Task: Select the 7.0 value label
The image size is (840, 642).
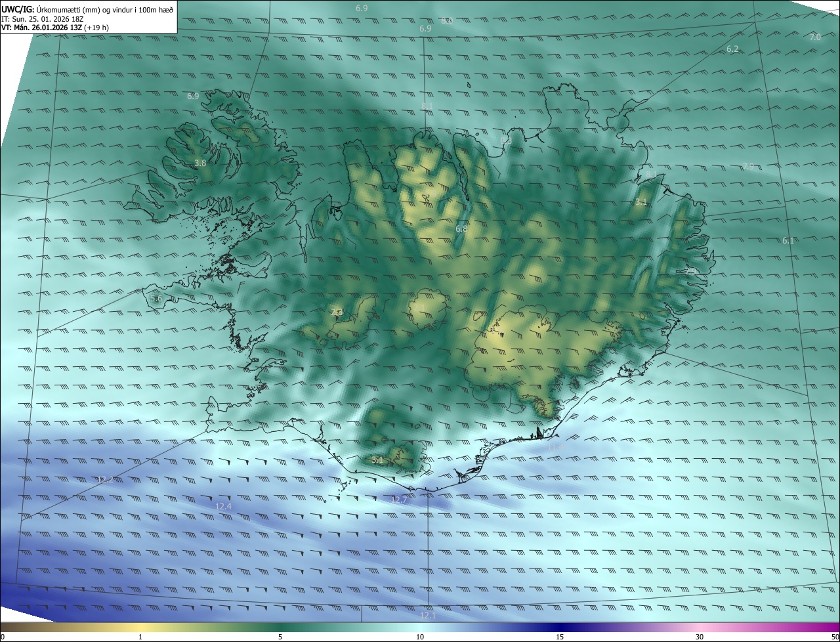Action: click(815, 37)
